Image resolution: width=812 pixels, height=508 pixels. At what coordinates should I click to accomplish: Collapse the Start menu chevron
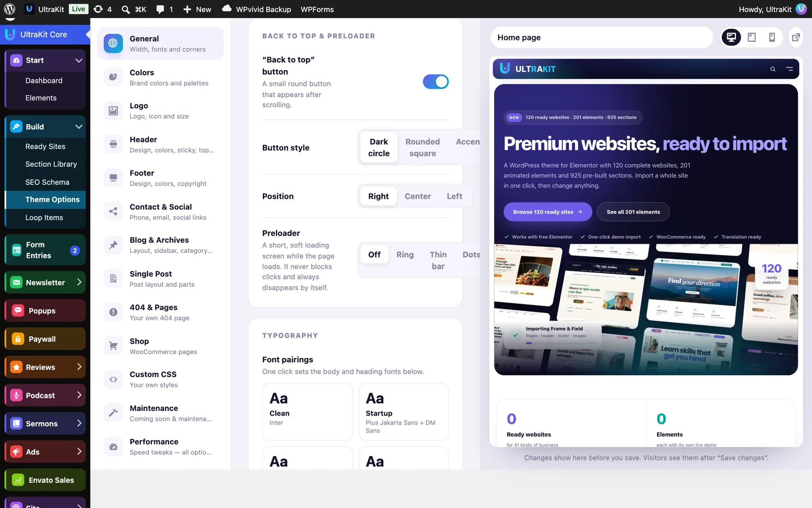(79, 61)
